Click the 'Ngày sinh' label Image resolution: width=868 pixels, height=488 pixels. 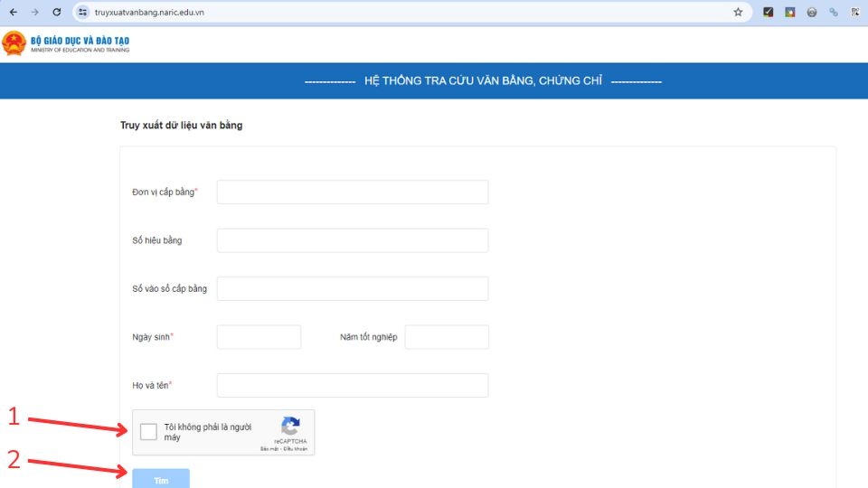pyautogui.click(x=152, y=337)
